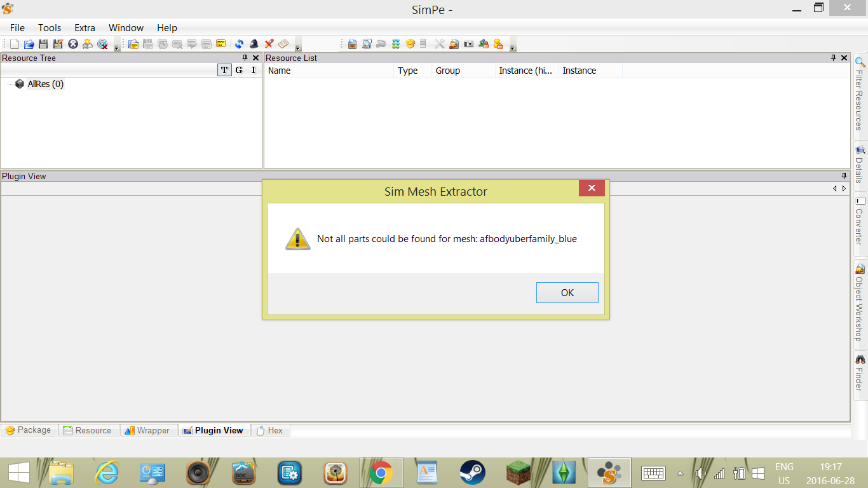Open the first toolbar overflow dropdown arrow
This screenshot has height=488, width=868.
(x=116, y=46)
